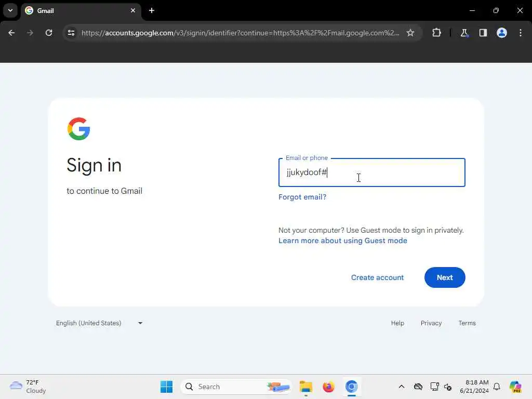Click the cloud sync tray icon
532x399 pixels.
tap(418, 387)
